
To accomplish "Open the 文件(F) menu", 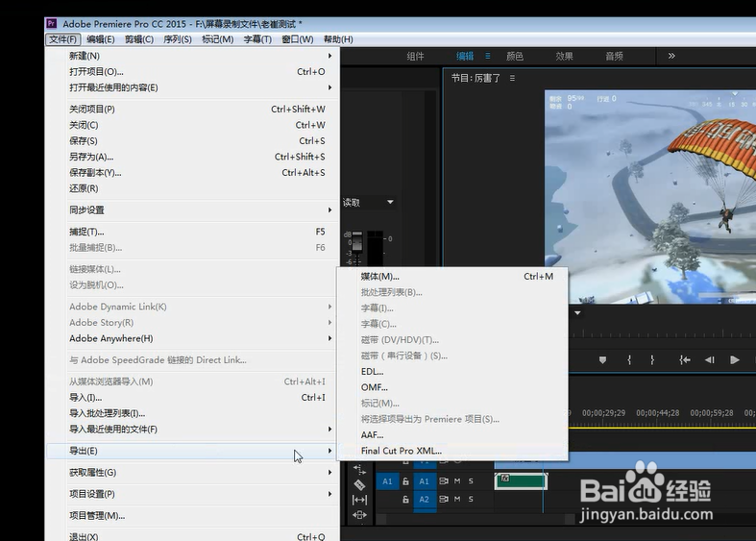I will point(62,39).
